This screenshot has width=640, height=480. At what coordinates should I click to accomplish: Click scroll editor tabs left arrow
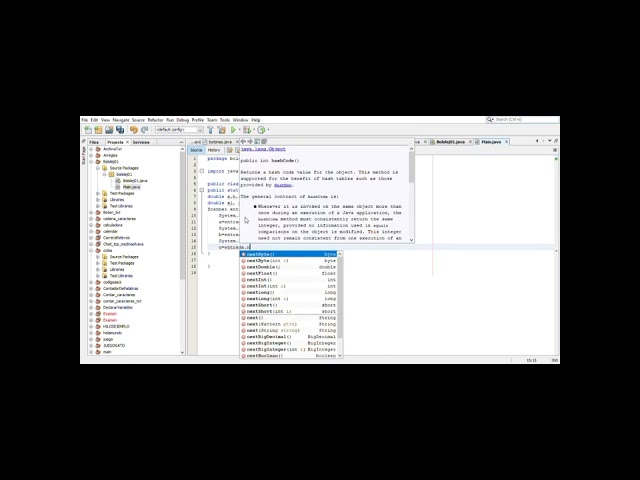coord(537,141)
